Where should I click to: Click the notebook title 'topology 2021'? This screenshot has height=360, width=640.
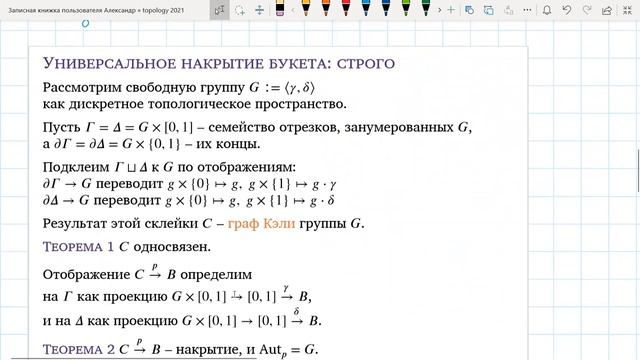163,10
